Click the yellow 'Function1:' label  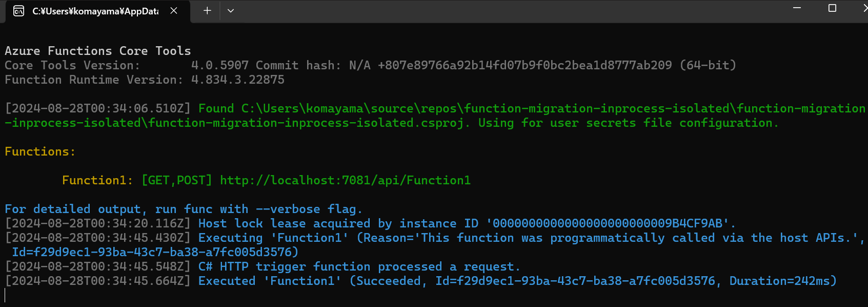click(x=97, y=180)
